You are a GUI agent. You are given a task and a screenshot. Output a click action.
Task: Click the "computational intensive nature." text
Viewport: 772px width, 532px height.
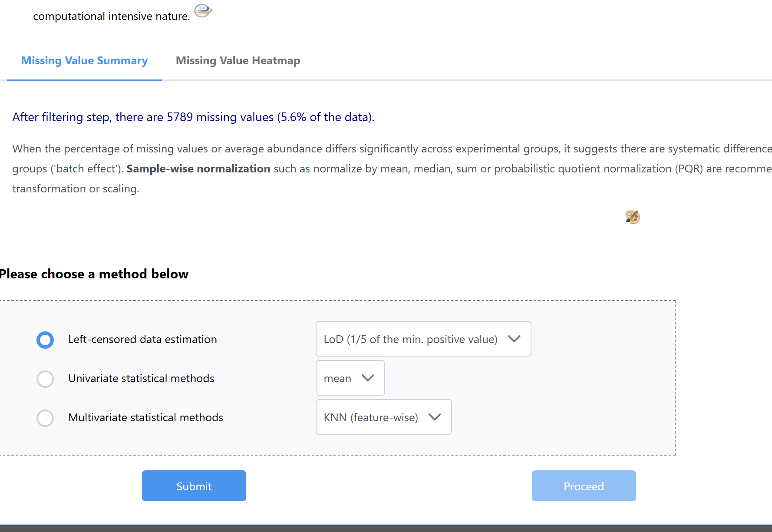[111, 17]
